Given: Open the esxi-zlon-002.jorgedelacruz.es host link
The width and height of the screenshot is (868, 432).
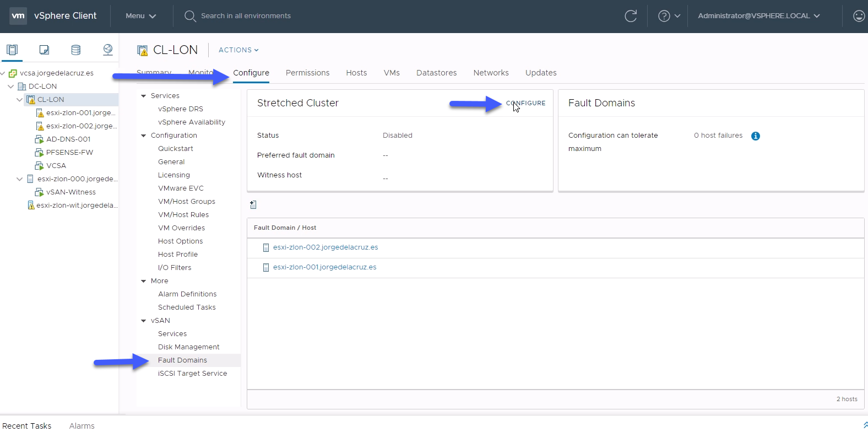Looking at the screenshot, I should pyautogui.click(x=325, y=247).
